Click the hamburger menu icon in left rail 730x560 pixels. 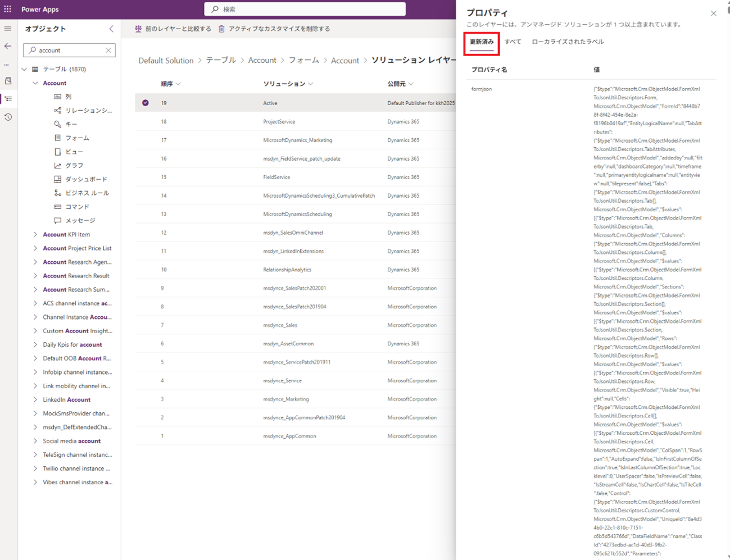(8, 29)
